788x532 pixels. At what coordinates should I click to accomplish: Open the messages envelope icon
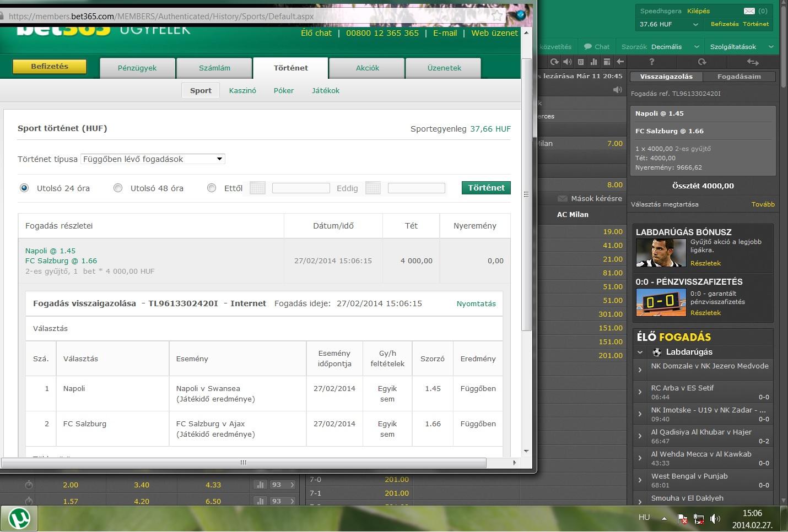(749, 11)
